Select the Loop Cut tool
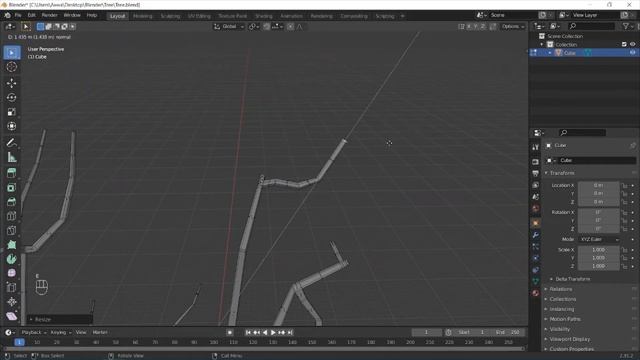 point(12,216)
